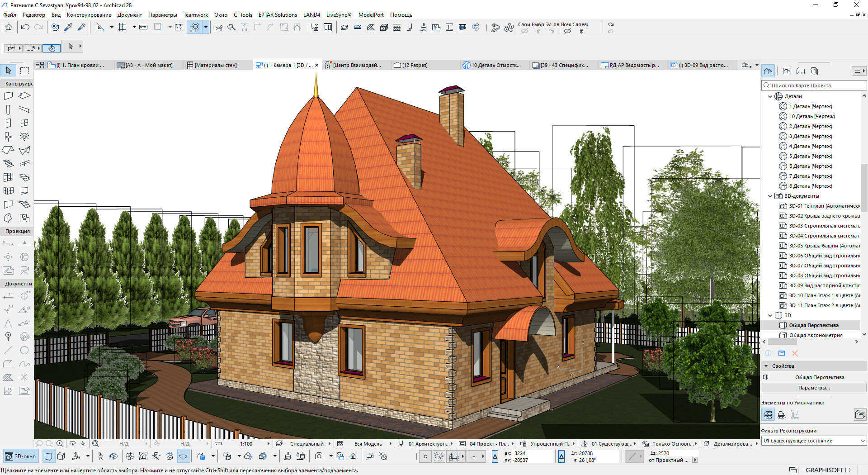Screen dimensions: 868x475
Task: Enable the demolition bulldozer default elements status
Action: (x=781, y=414)
